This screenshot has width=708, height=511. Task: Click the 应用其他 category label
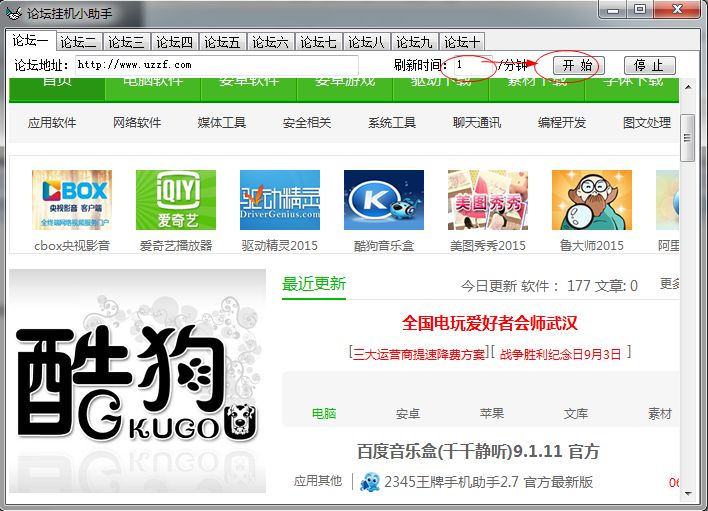click(318, 481)
